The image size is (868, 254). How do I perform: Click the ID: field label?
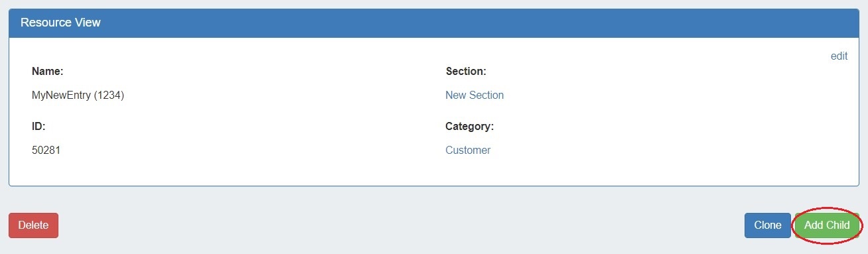(38, 126)
